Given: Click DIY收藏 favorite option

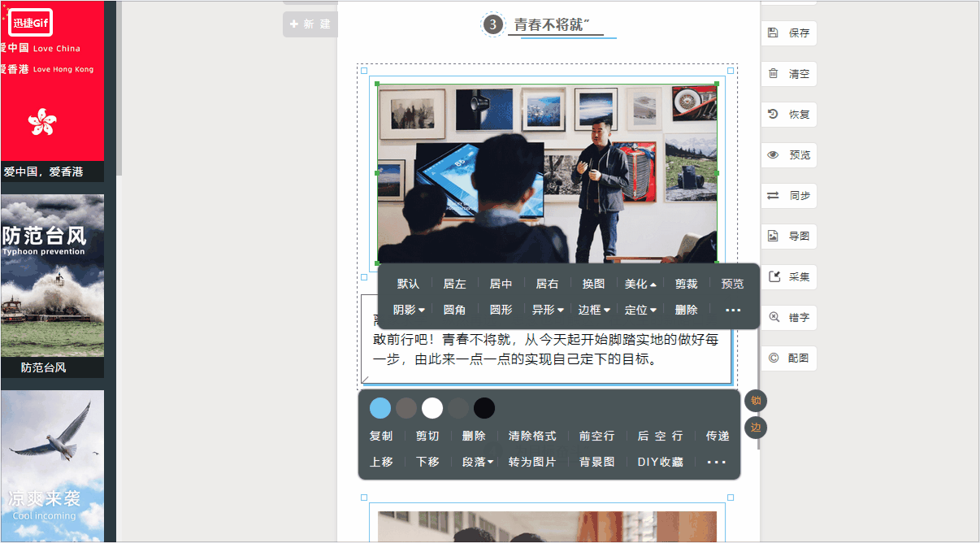Looking at the screenshot, I should pyautogui.click(x=660, y=462).
